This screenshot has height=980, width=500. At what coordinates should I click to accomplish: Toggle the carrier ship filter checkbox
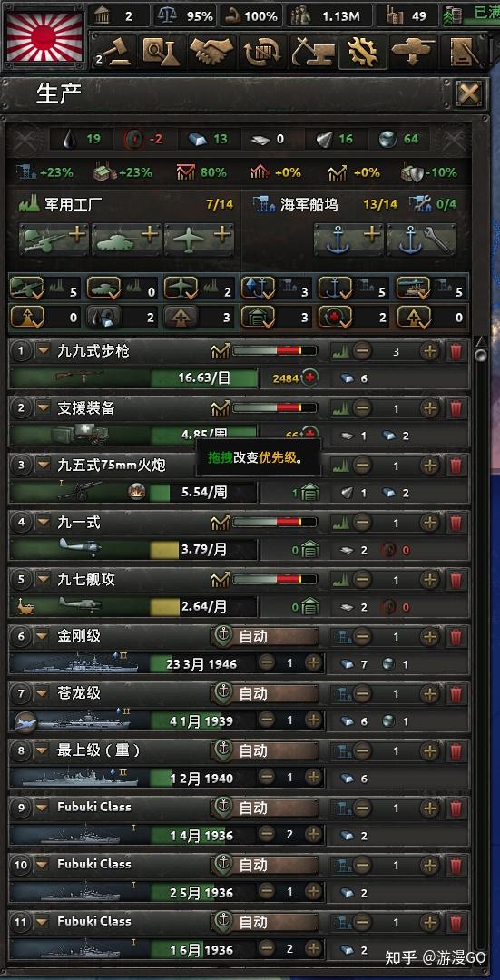point(413,289)
